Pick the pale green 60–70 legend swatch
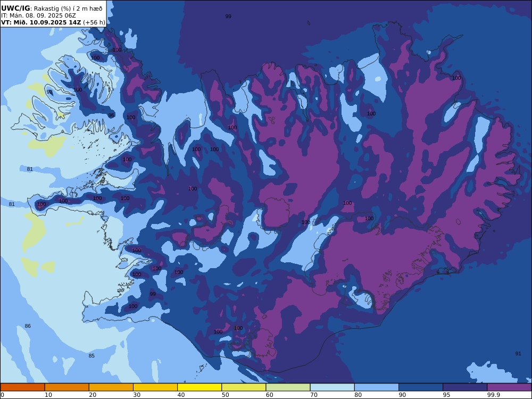This screenshot has width=532, height=399. (x=288, y=387)
